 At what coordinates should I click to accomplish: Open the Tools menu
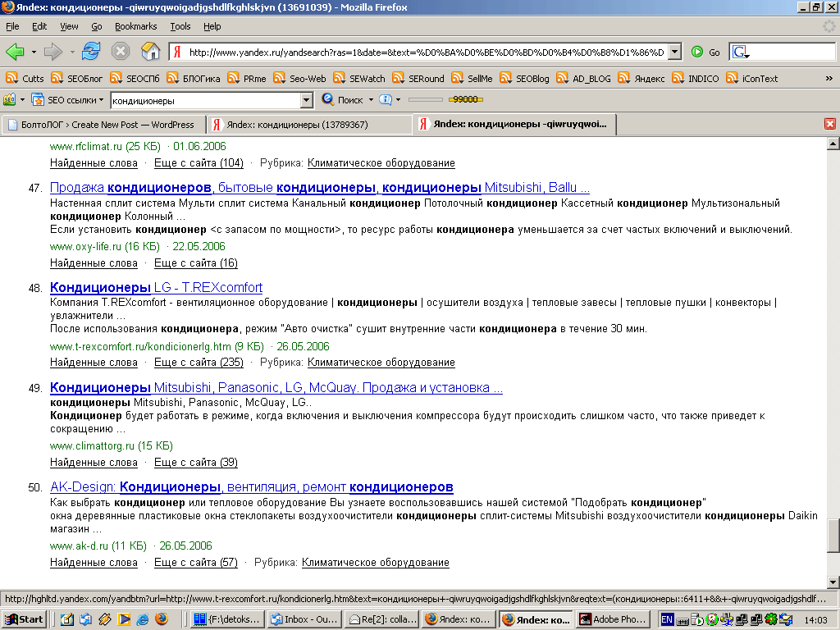[x=180, y=26]
